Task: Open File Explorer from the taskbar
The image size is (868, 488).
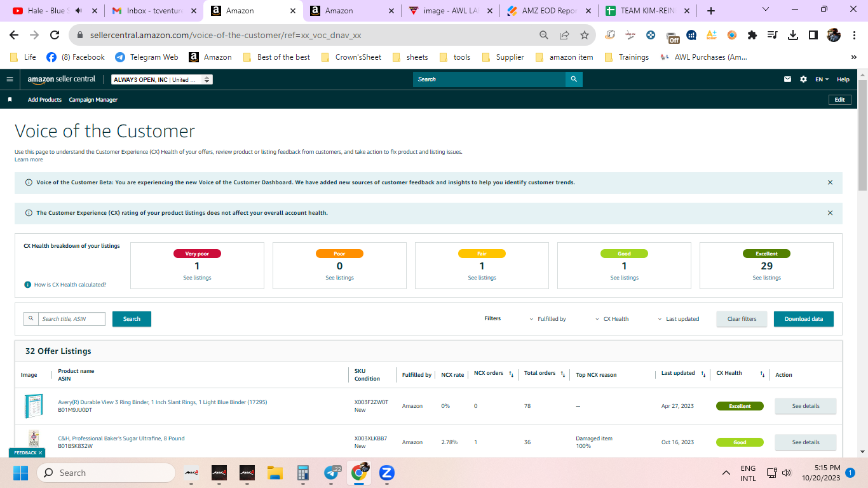Action: 275,473
